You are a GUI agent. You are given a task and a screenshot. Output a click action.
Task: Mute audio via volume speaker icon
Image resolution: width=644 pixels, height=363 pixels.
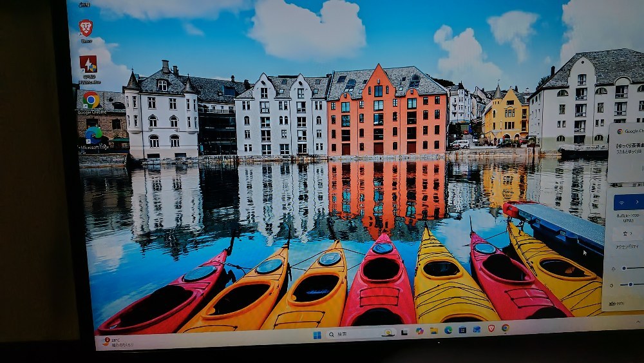(x=612, y=285)
